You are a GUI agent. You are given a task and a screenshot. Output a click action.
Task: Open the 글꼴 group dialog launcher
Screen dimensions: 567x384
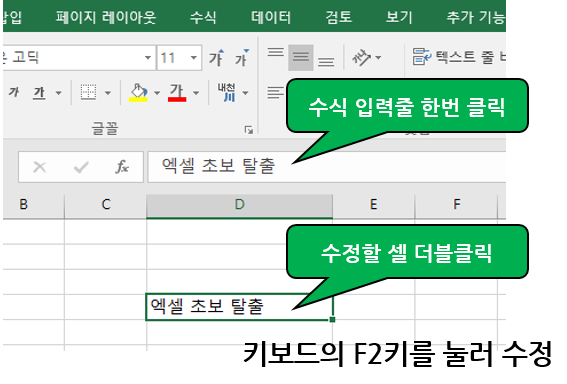tap(249, 130)
